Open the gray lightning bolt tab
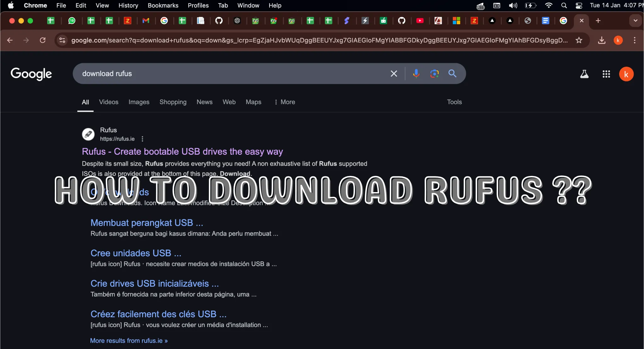This screenshot has height=349, width=644. (365, 21)
